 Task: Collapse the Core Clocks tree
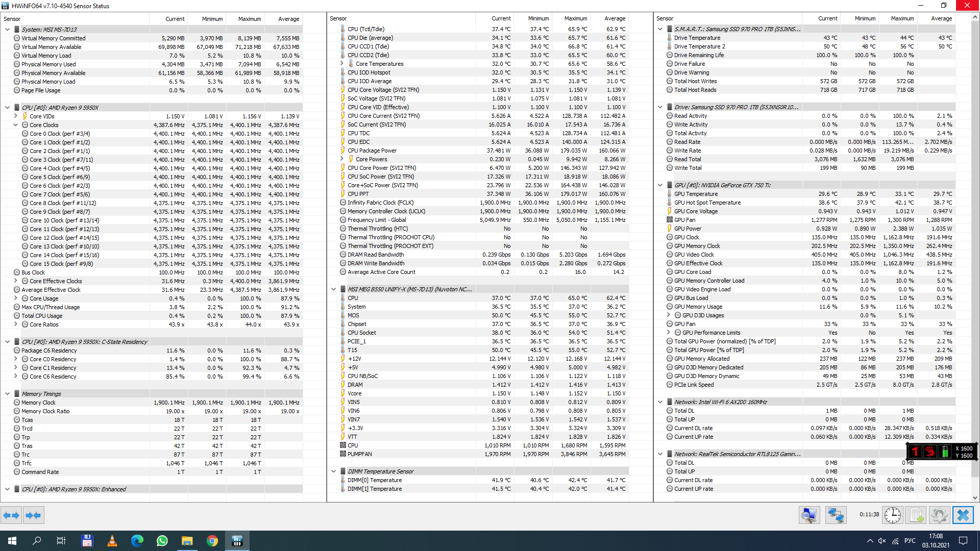click(x=15, y=125)
